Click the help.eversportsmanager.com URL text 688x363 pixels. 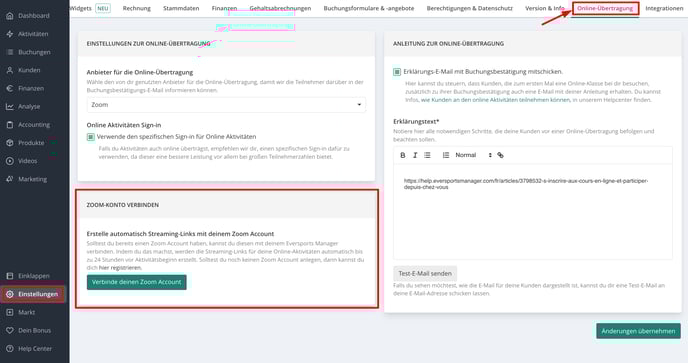(x=526, y=184)
